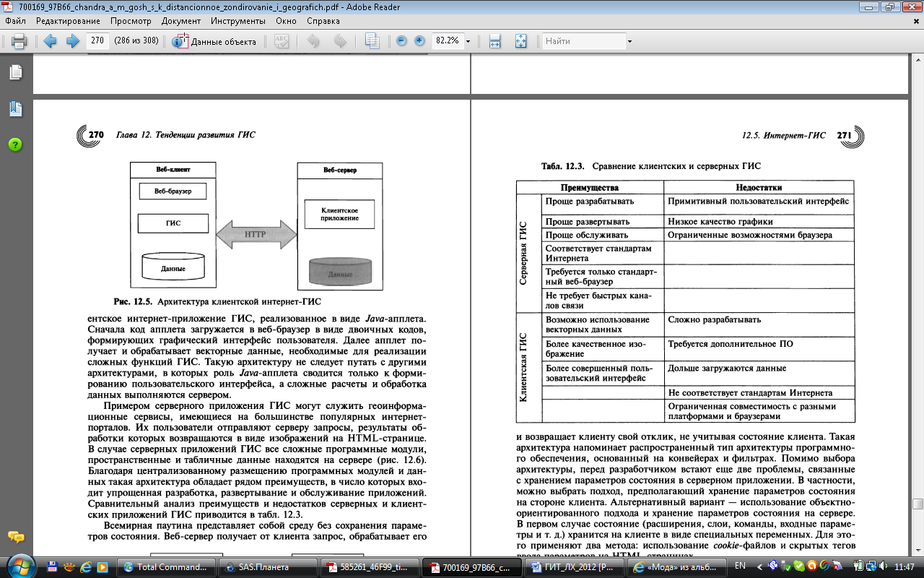Click the grayed Redo arrow icon

pyautogui.click(x=339, y=41)
